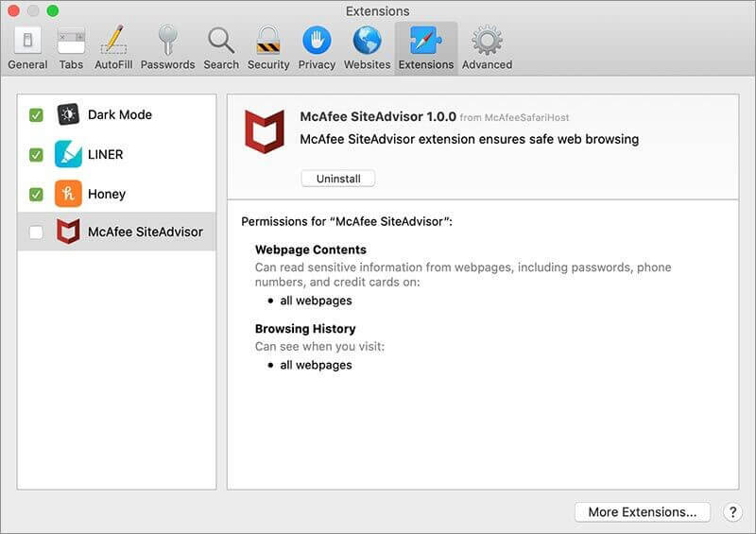Open help with the question mark button
Viewport: 756px width, 534px height.
click(732, 512)
